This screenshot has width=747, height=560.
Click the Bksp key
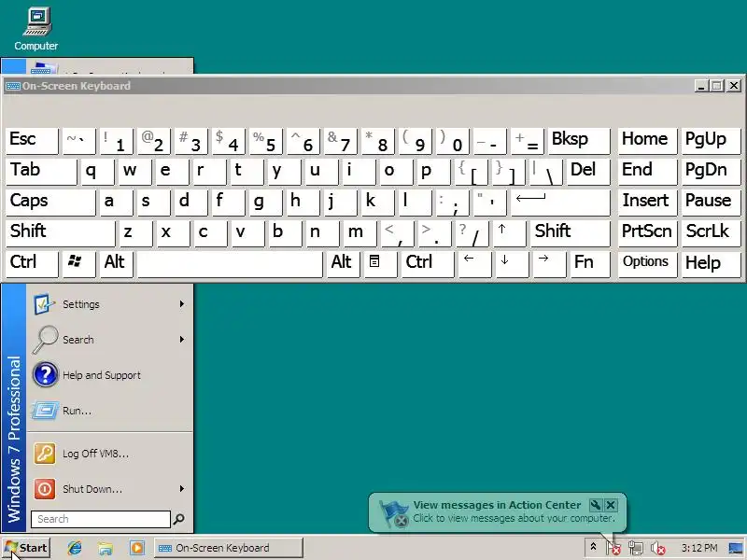click(x=579, y=141)
